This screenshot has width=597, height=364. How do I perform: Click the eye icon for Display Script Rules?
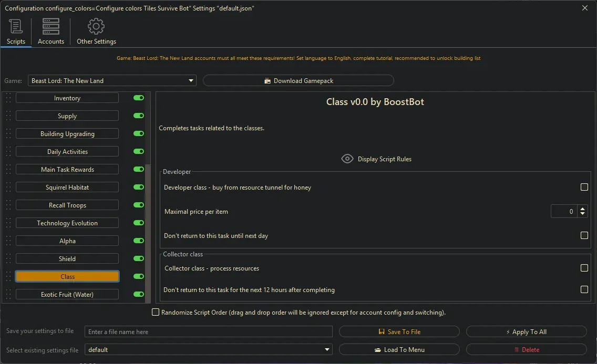[x=347, y=159]
